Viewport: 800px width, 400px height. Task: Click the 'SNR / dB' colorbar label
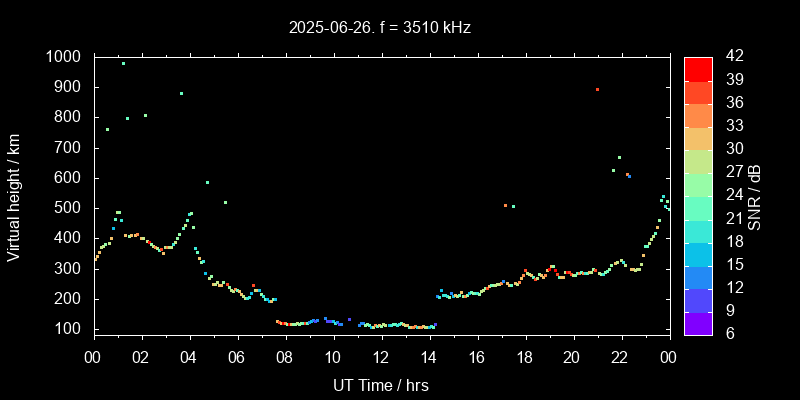tap(756, 194)
